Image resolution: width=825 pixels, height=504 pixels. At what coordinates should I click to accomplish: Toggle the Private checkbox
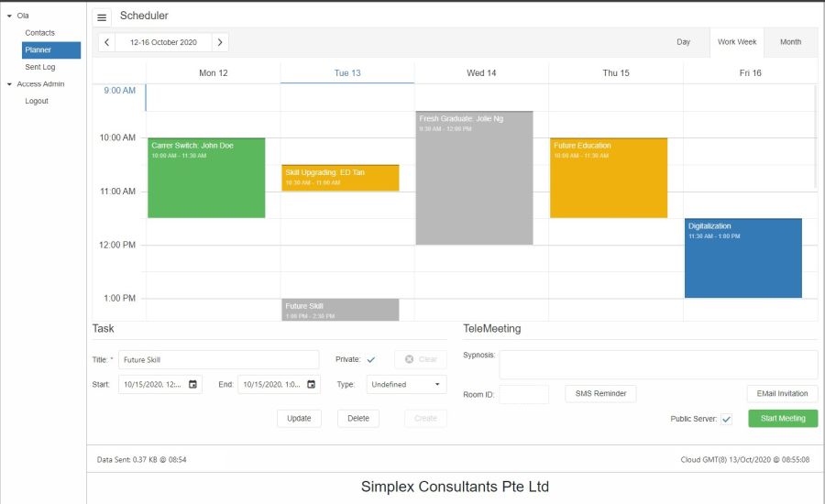371,360
